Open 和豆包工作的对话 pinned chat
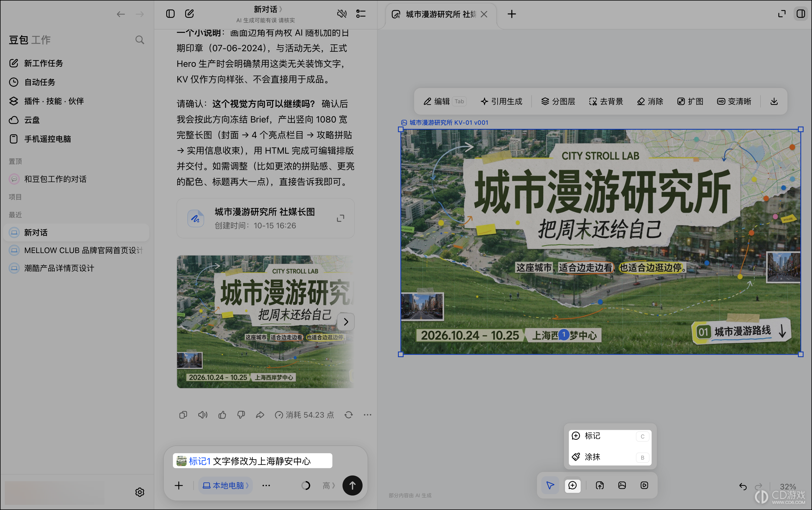 coord(77,179)
